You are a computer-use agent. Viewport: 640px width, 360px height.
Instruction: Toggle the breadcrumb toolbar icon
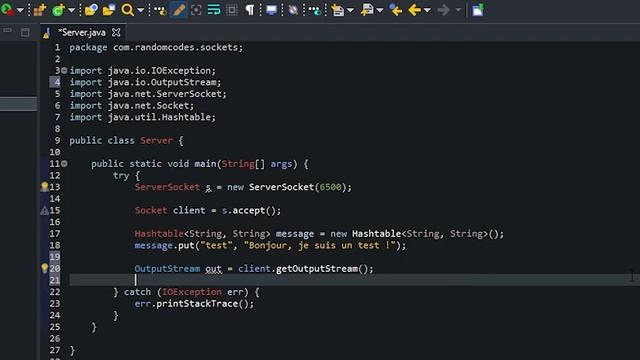[160, 10]
